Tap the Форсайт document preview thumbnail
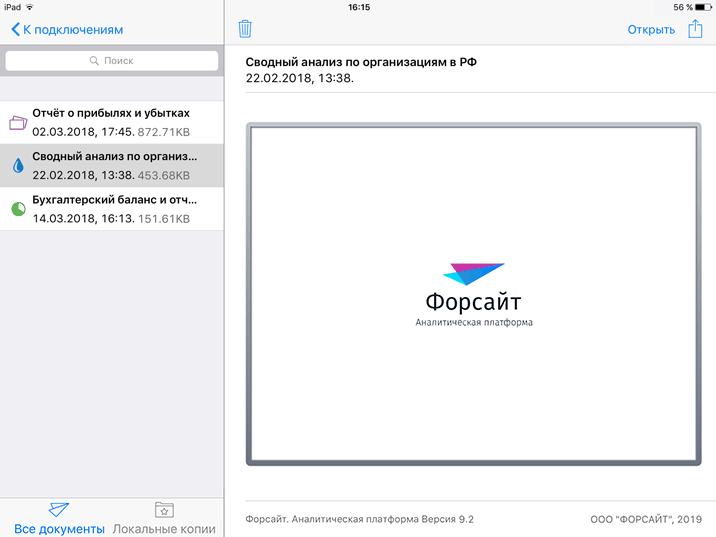716x537 pixels. click(x=474, y=294)
